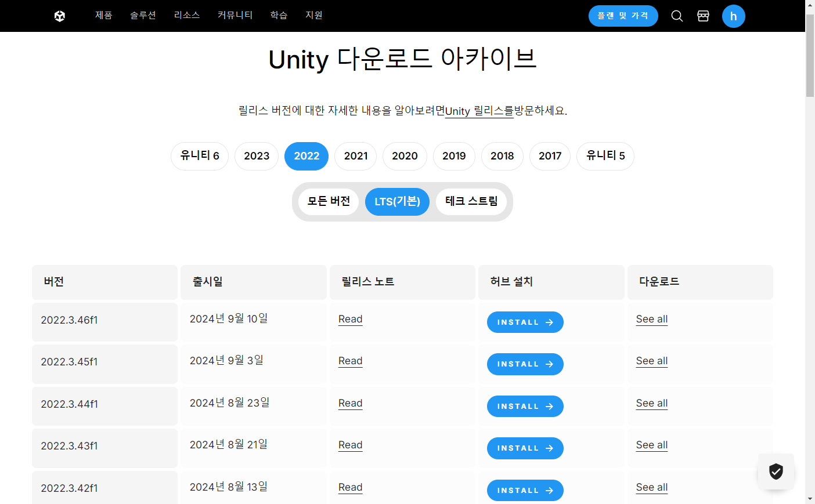The width and height of the screenshot is (815, 504).
Task: Install 2022.3.46f1 via Hub
Action: click(x=525, y=322)
